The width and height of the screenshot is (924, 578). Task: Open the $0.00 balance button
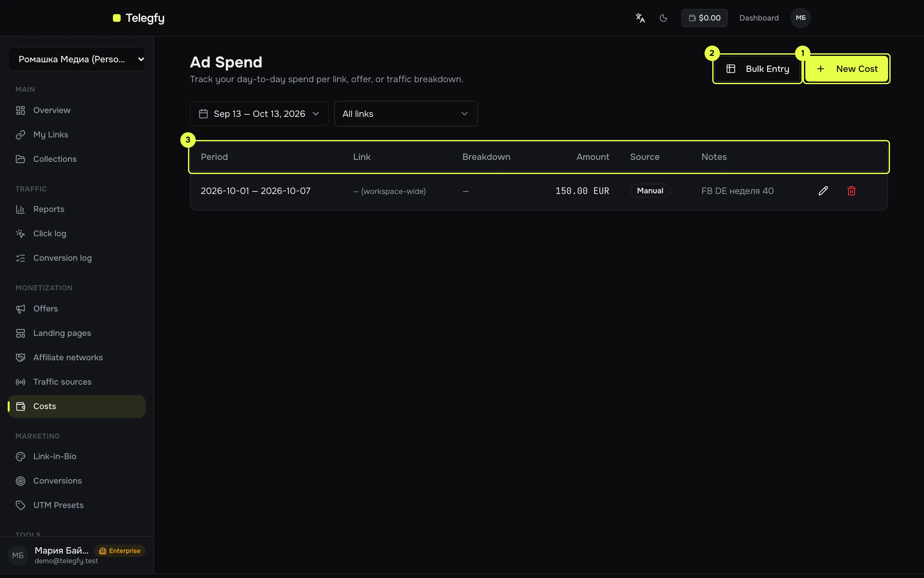(705, 18)
